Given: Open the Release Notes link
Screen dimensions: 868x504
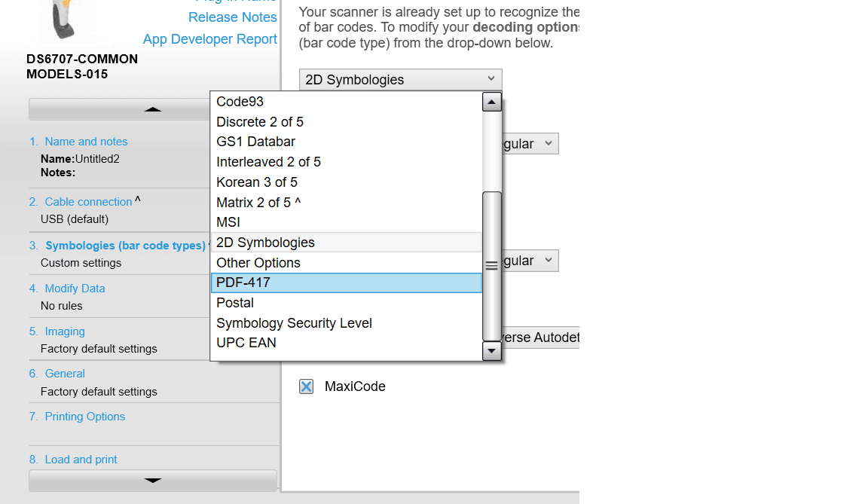Looking at the screenshot, I should [232, 17].
